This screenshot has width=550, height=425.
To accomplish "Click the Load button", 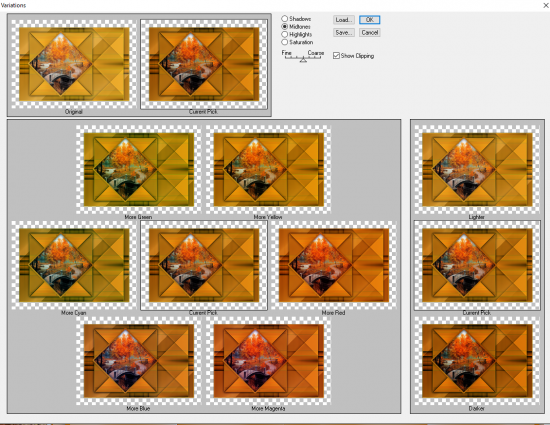I will pyautogui.click(x=344, y=20).
